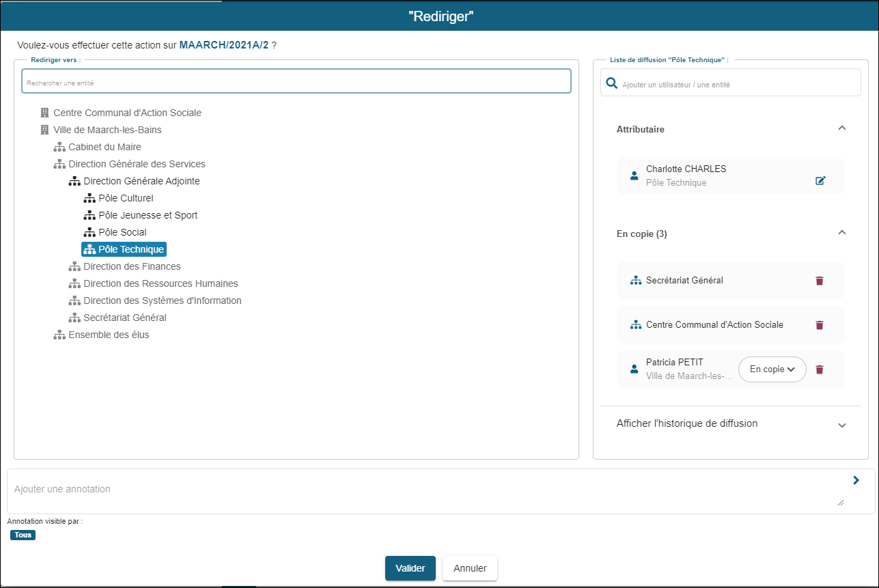Remove Secrétariat Général from copies with trash icon
Image resolution: width=879 pixels, height=588 pixels.
click(820, 281)
